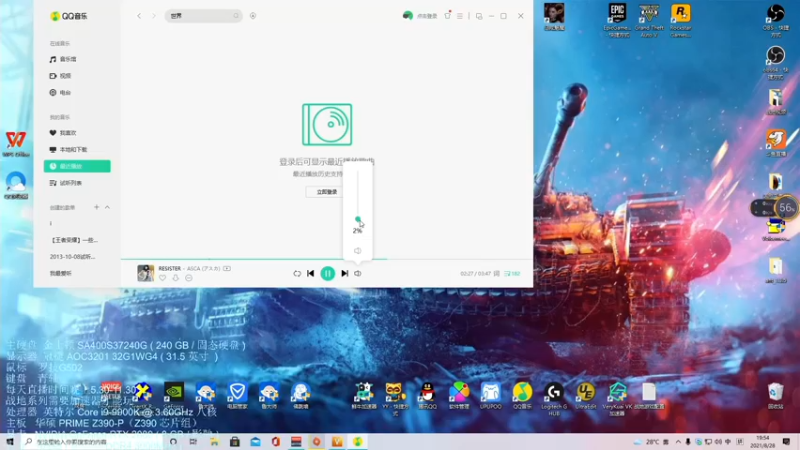Go back with the left navigation arrow
The image size is (800, 450).
tap(139, 16)
